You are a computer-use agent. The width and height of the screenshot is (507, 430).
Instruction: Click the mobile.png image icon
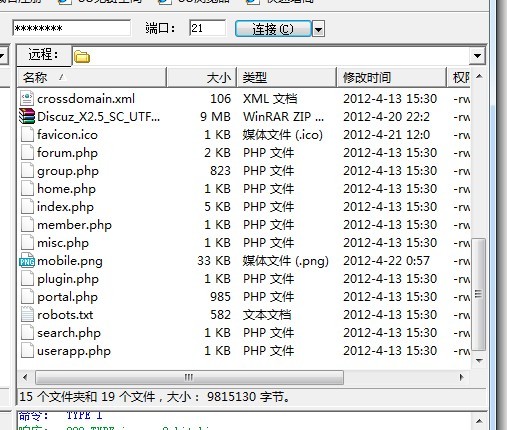point(27,261)
